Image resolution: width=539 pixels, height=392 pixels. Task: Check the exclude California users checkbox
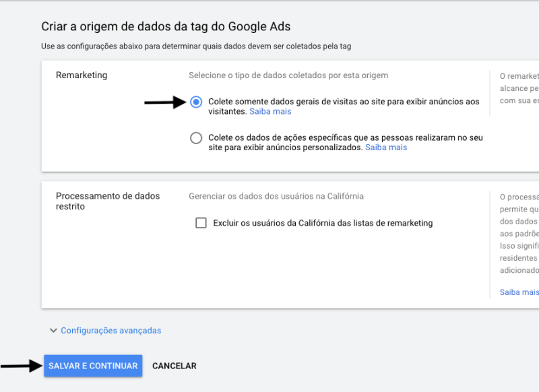click(201, 223)
